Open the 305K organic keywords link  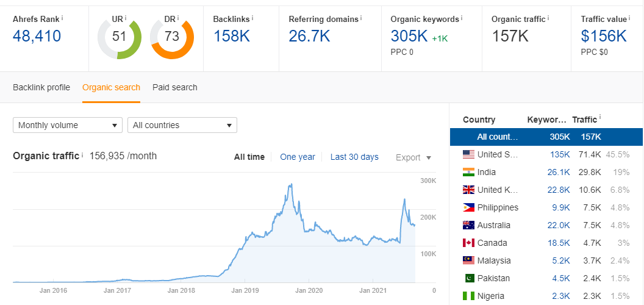pyautogui.click(x=409, y=36)
